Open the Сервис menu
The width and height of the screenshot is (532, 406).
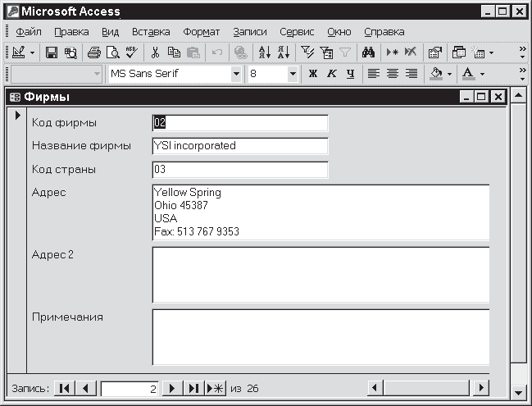296,32
